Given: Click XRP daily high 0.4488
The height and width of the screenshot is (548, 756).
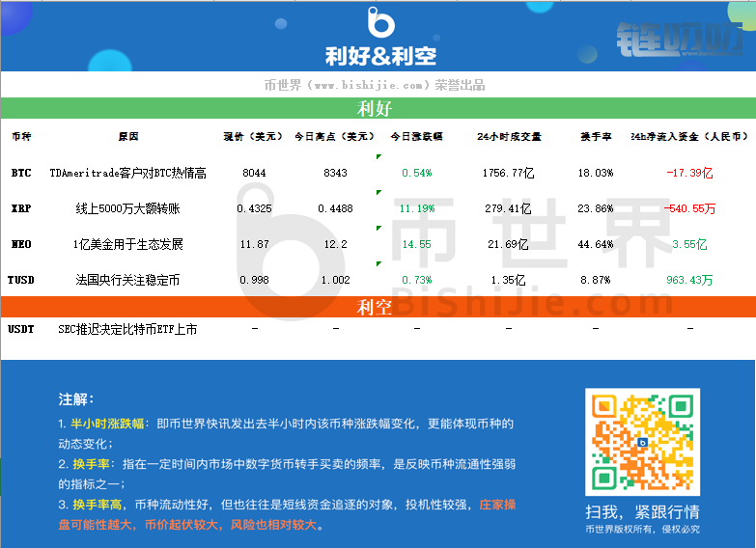Looking at the screenshot, I should (336, 208).
